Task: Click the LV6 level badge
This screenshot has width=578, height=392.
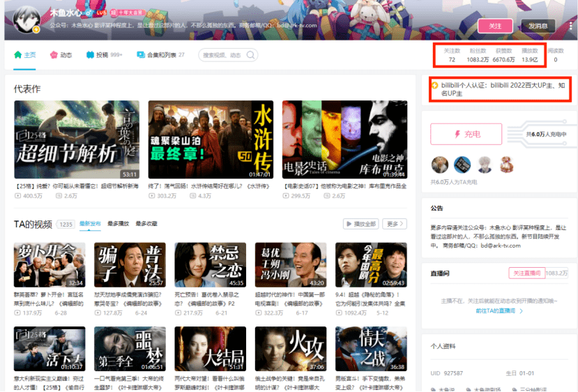Action: (x=101, y=13)
